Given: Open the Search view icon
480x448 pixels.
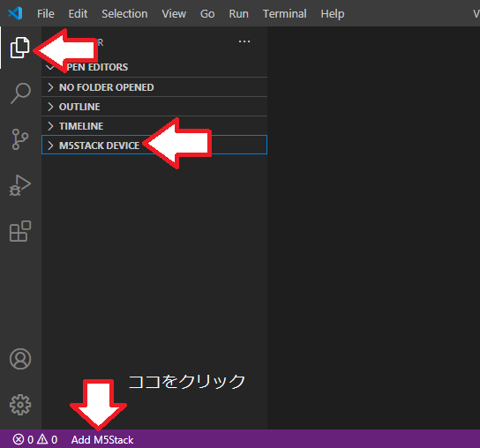Looking at the screenshot, I should coord(20,93).
